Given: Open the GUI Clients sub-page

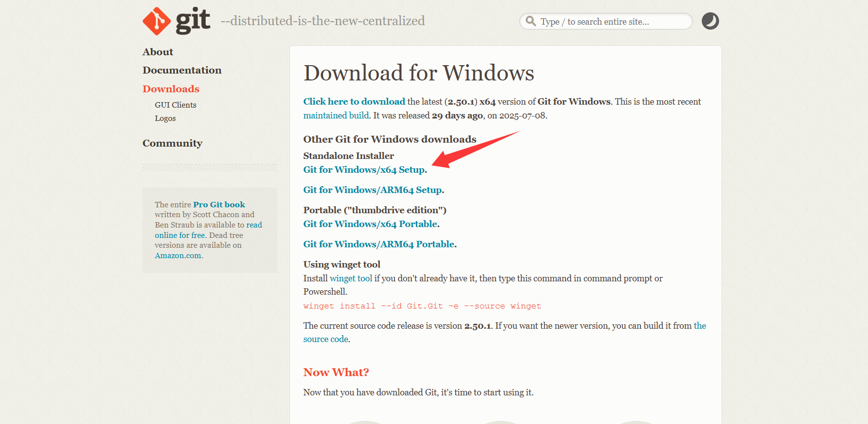Looking at the screenshot, I should 176,105.
